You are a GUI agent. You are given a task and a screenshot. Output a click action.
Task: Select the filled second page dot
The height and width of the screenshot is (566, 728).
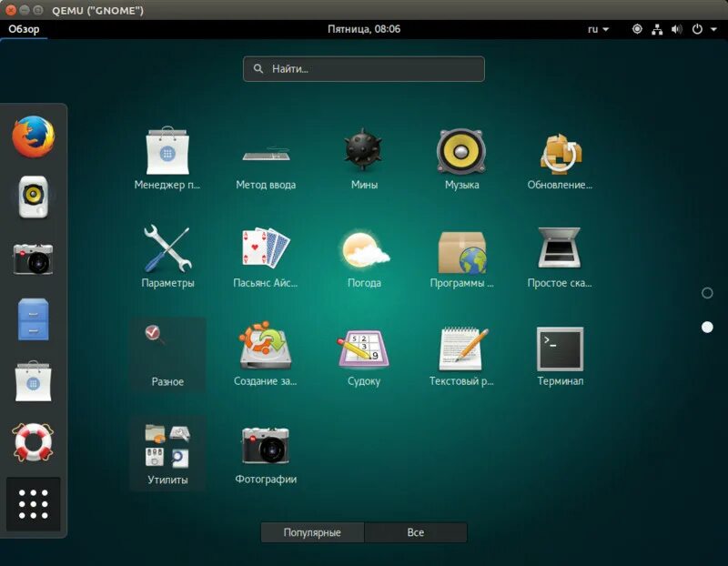(707, 328)
